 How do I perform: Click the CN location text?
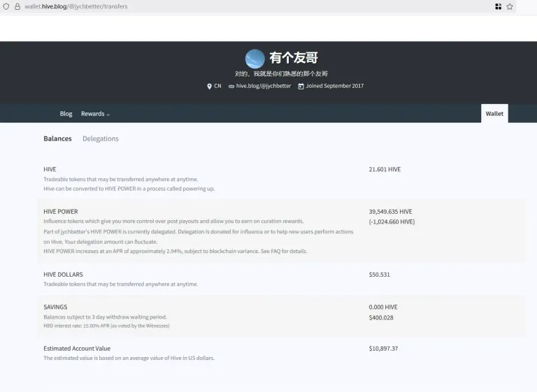pyautogui.click(x=217, y=86)
